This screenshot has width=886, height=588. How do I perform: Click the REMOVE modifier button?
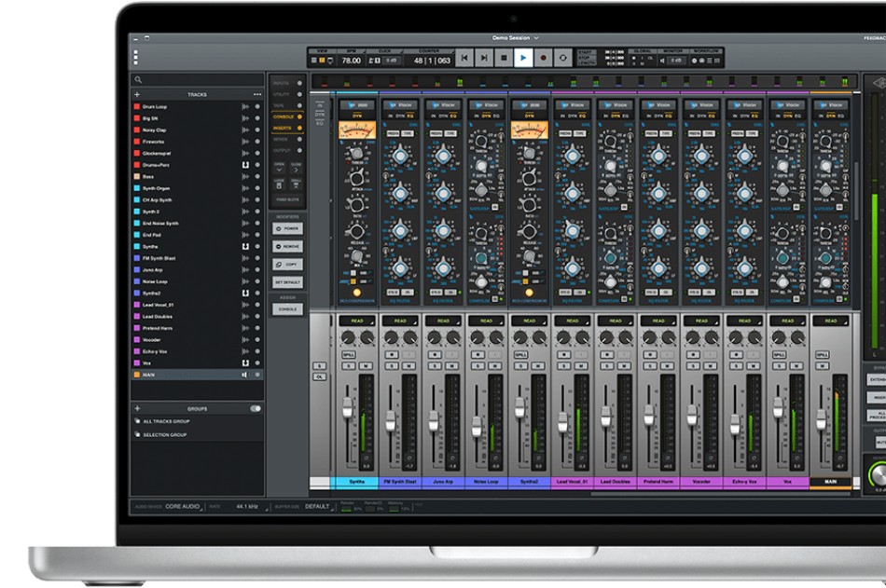(287, 246)
